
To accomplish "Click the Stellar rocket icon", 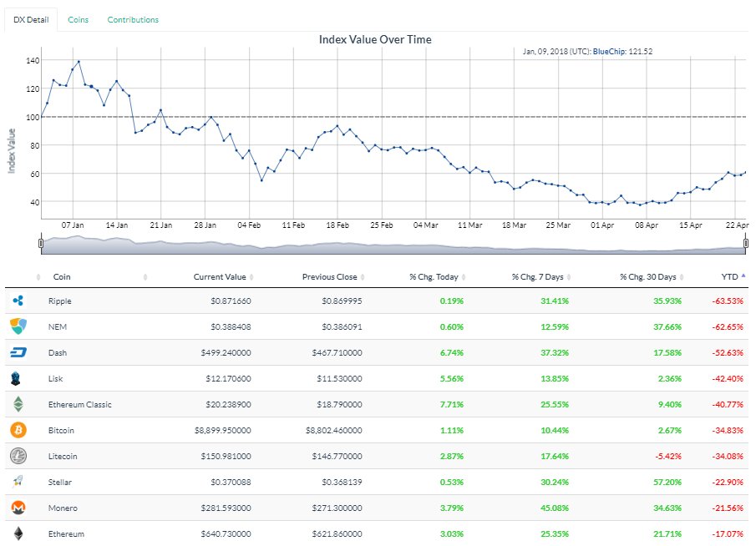I will 20,483.
